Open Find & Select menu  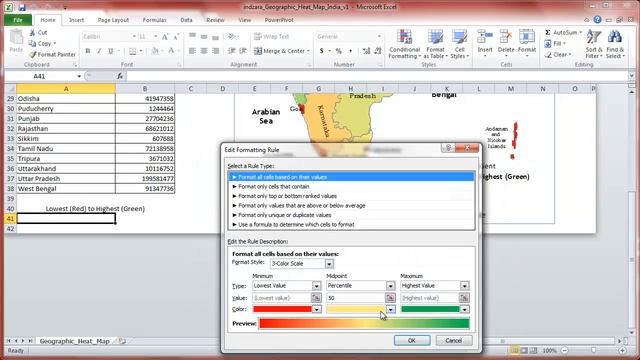(615, 44)
